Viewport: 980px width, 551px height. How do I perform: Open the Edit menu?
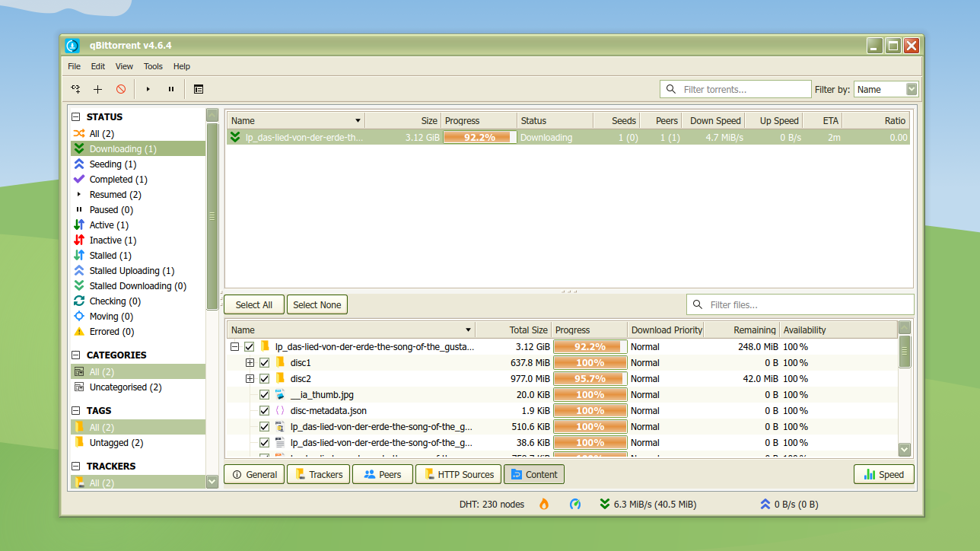pyautogui.click(x=98, y=66)
